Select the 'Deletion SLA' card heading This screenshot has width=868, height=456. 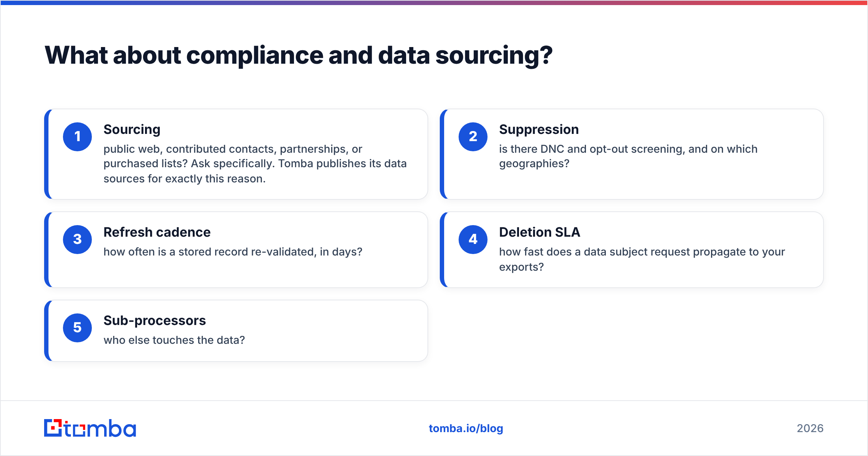coord(540,232)
